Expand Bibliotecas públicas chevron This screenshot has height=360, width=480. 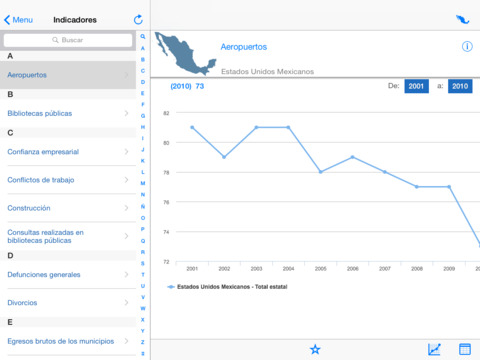point(126,113)
